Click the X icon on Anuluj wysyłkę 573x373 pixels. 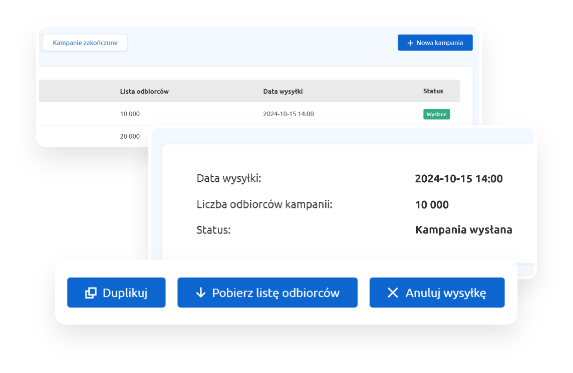[x=393, y=293]
